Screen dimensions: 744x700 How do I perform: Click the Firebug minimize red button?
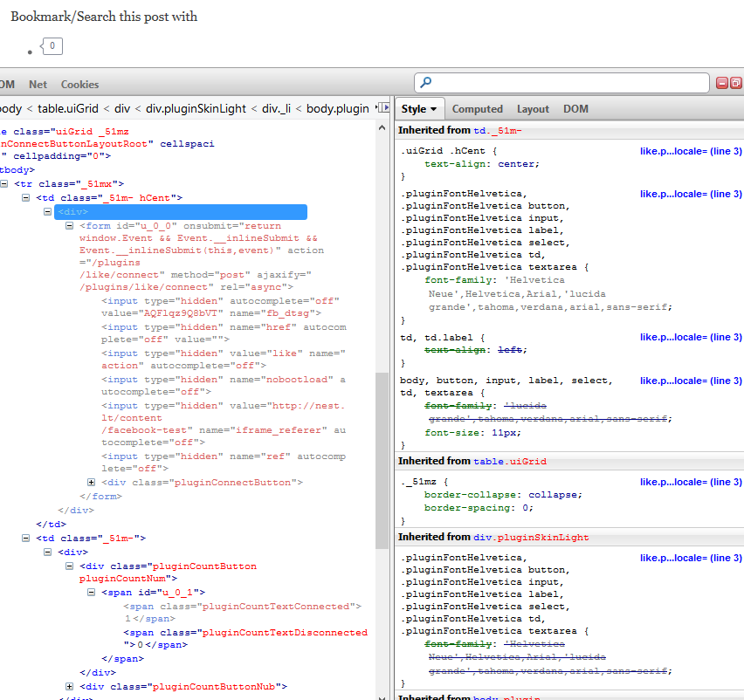[721, 83]
